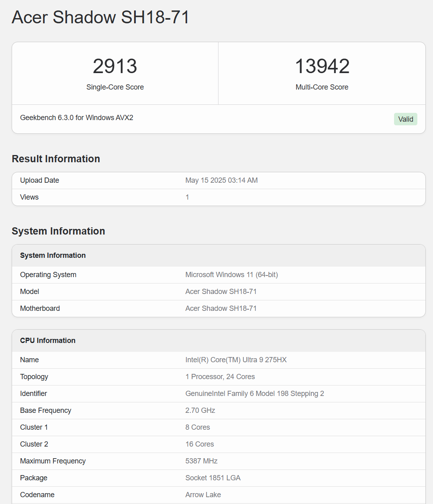Click the page title Acer Shadow SH18-71
Image resolution: width=433 pixels, height=504 pixels.
click(x=100, y=17)
